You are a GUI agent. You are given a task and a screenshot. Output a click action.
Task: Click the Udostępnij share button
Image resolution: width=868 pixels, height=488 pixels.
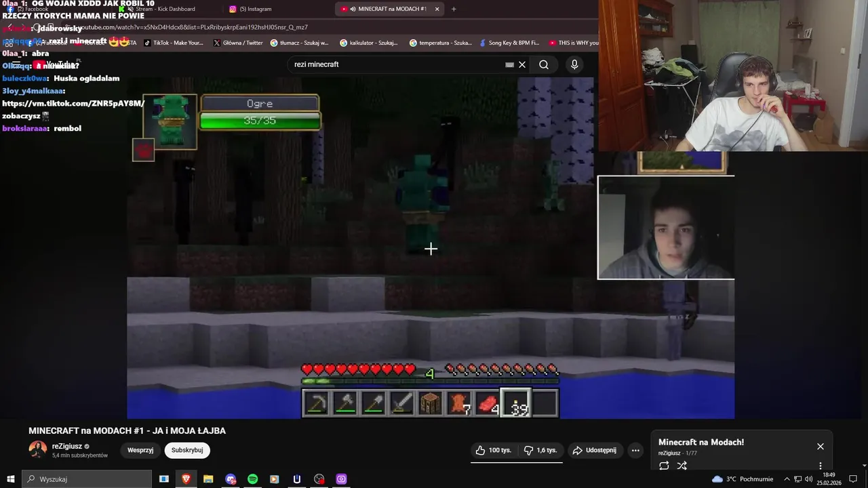click(595, 450)
